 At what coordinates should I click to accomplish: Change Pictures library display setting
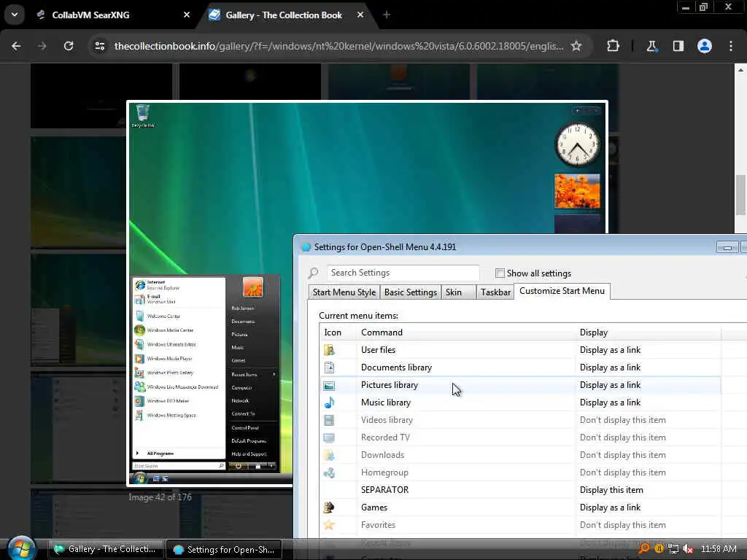[x=611, y=385]
